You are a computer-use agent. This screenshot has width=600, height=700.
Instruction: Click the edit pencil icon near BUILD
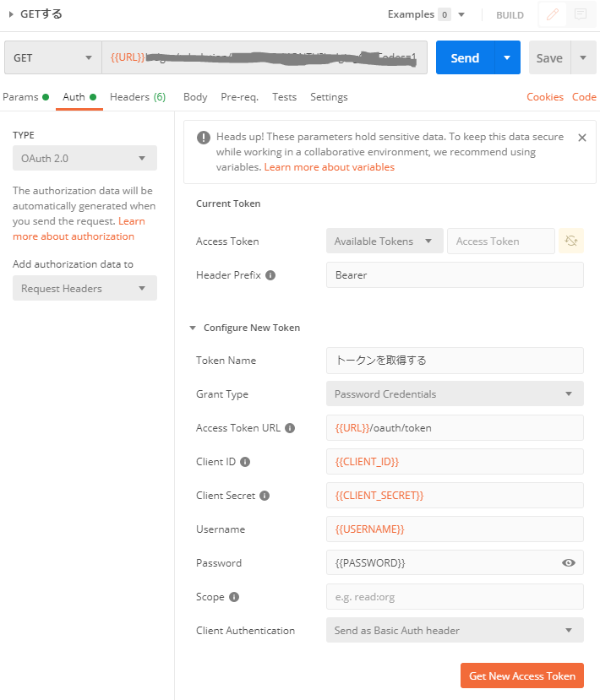pyautogui.click(x=553, y=14)
